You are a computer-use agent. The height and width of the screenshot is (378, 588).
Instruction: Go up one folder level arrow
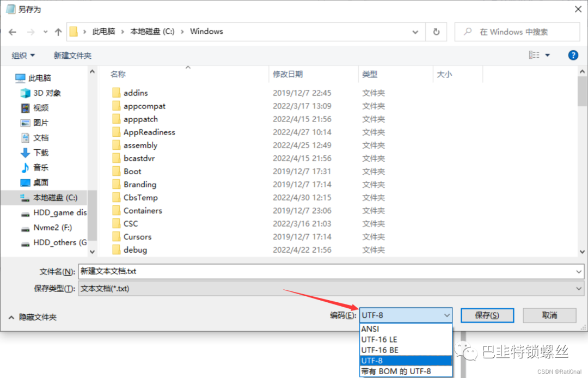click(x=58, y=32)
